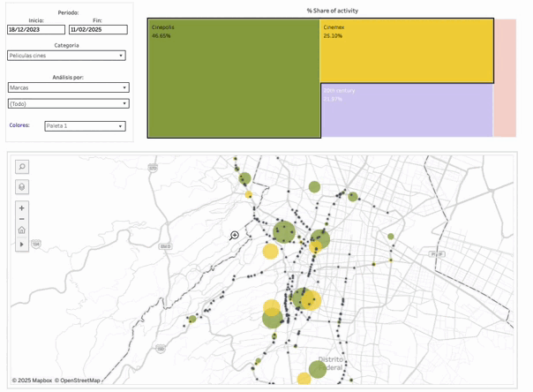Click the Distrito Federal map label
The width and height of the screenshot is (533, 392).
331,364
